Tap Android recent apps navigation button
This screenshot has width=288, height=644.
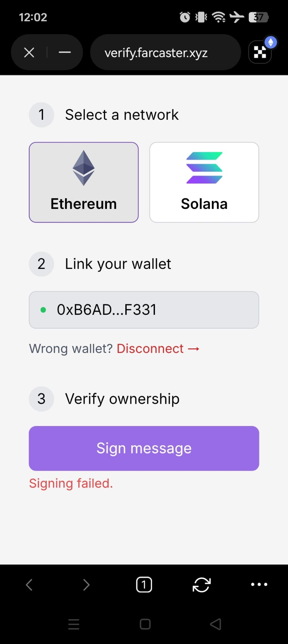74,624
